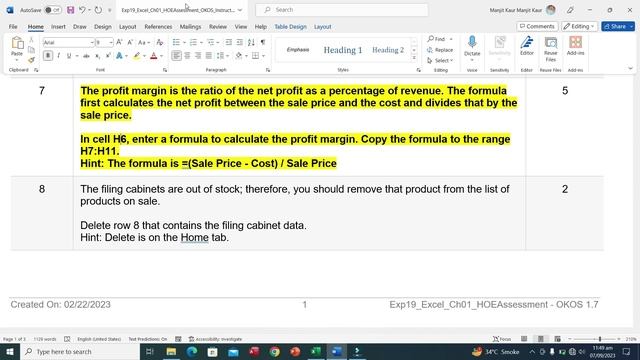Switch to the Insert tab
This screenshot has height=360, width=640.
pos(58,27)
